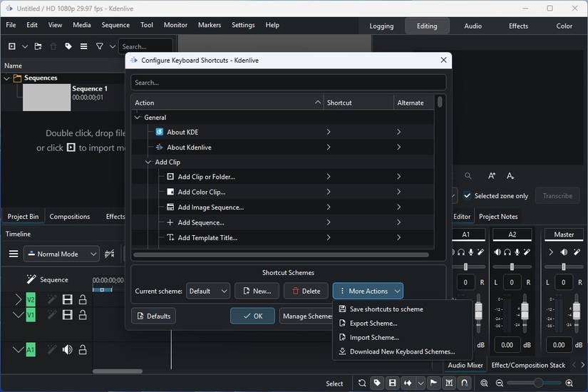Click the Sequence wand icon in timeline
This screenshot has width=588, height=392.
click(31, 279)
